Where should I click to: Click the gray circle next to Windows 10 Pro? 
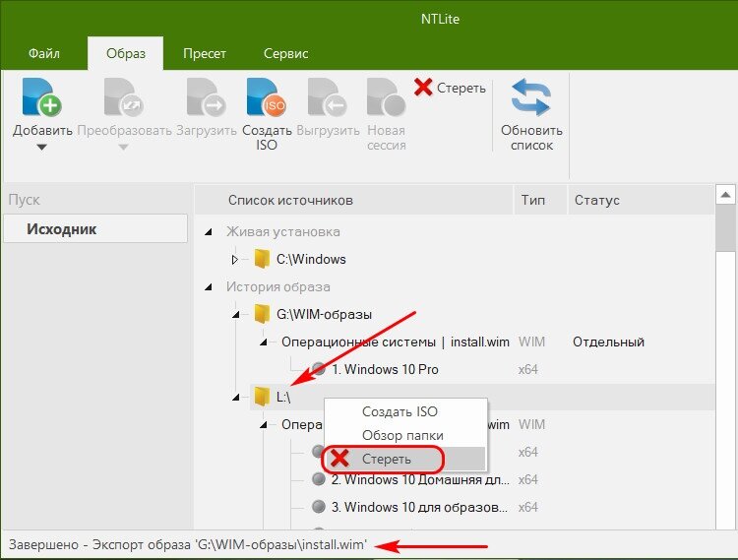pos(319,369)
